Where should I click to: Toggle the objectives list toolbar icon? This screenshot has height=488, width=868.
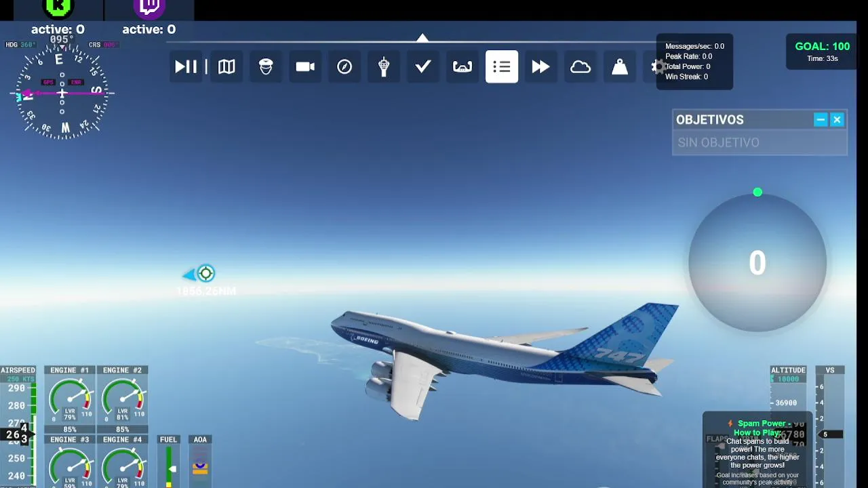502,66
